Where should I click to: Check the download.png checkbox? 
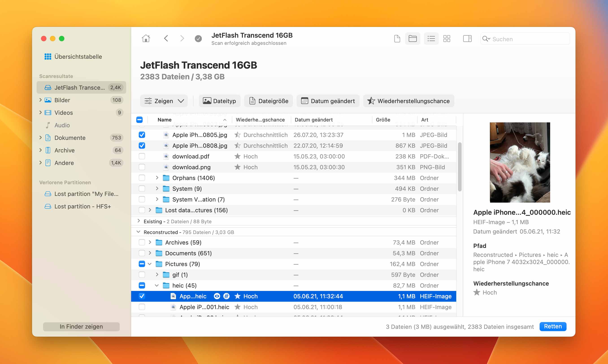142,167
